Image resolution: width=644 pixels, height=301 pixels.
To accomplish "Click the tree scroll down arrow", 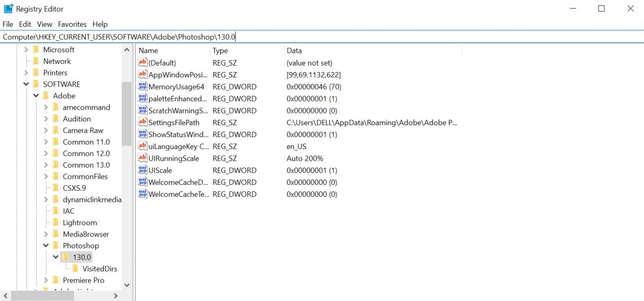I will pos(127,285).
